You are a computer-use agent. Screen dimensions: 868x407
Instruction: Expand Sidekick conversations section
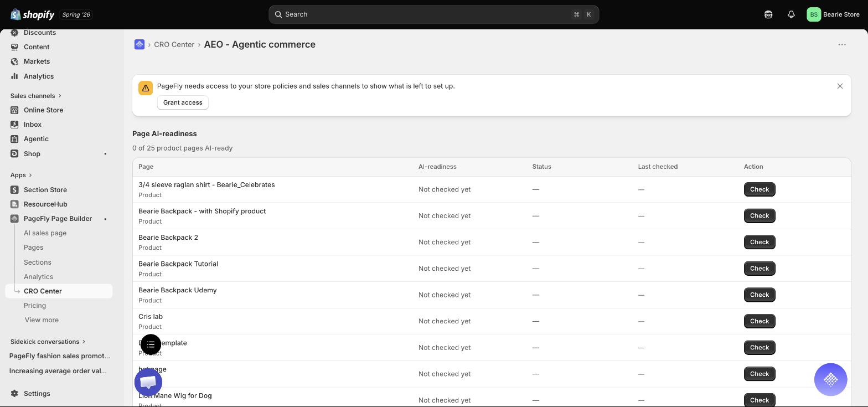48,342
